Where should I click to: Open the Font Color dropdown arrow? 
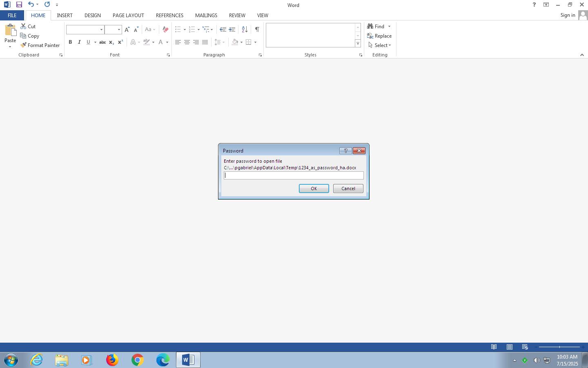coord(167,42)
